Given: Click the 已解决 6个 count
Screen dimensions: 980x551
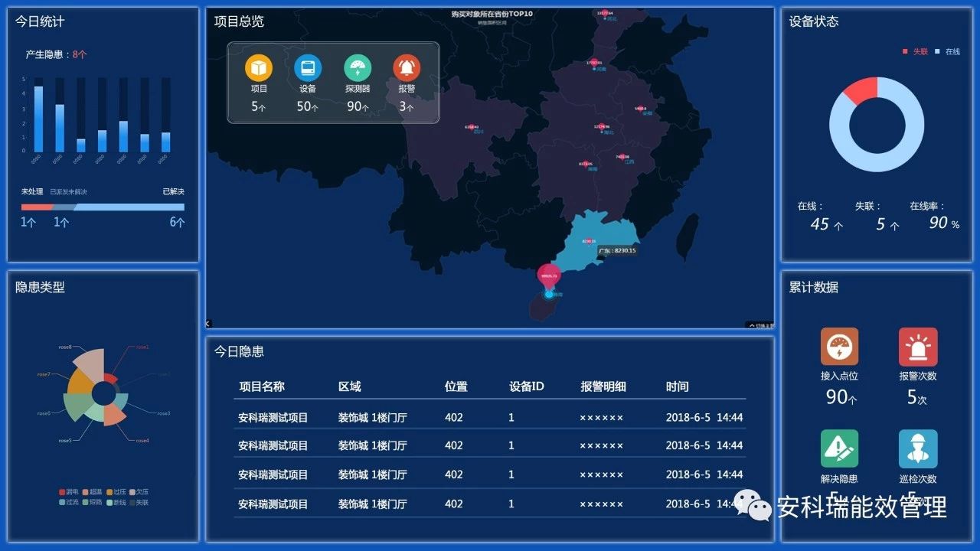Looking at the screenshot, I should click(x=177, y=222).
